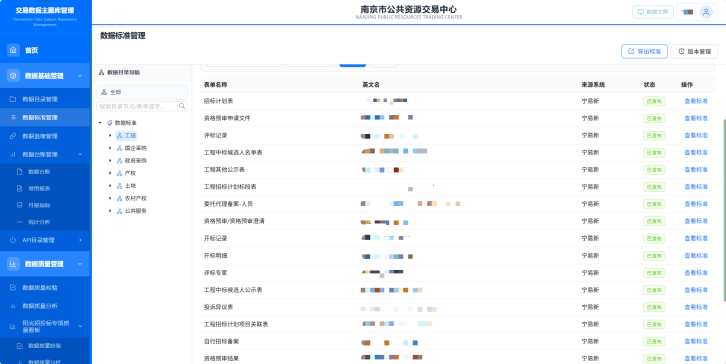Open 版本管理 button
The image size is (726, 364).
click(695, 51)
